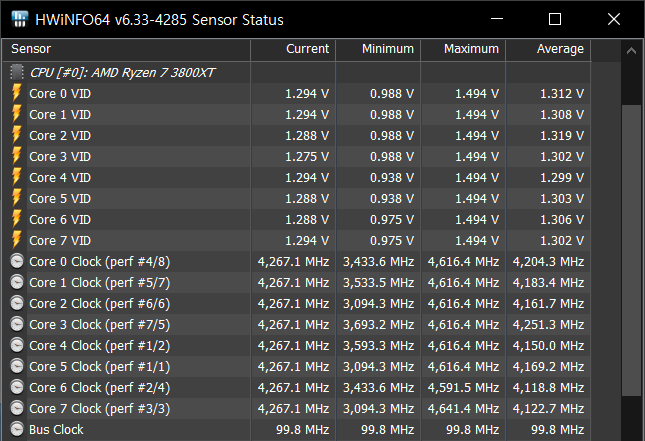Select Core 3 Clock (perf #7/5) label
This screenshot has height=441, width=645.
tap(100, 325)
